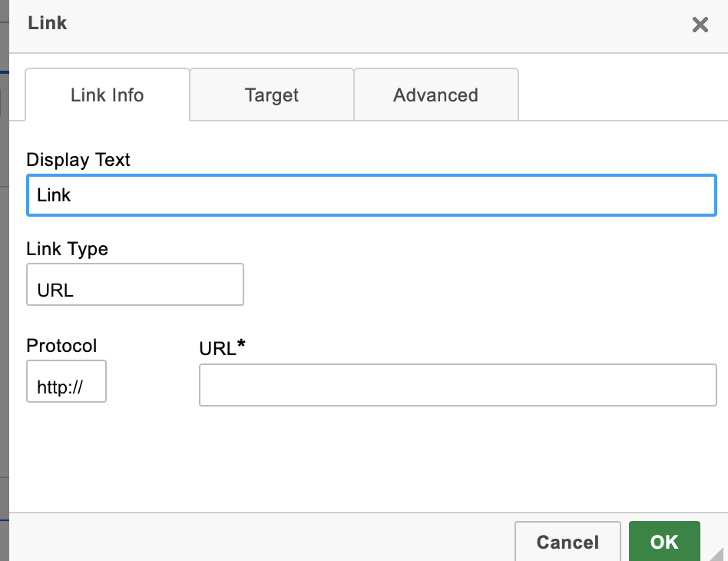728x561 pixels.
Task: Open the Protocol dropdown showing http://
Action: (x=66, y=382)
